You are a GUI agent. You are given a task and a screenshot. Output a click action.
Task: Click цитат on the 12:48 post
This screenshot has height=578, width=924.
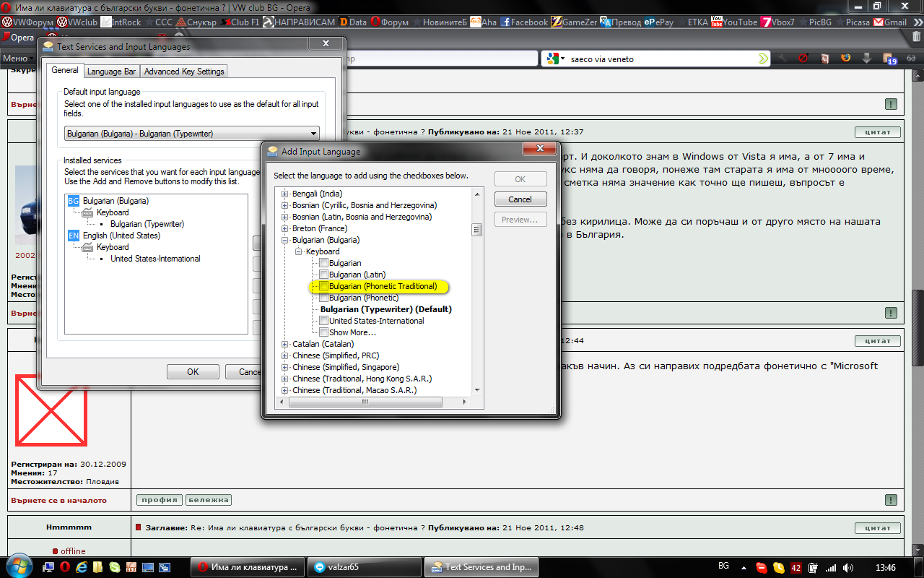click(877, 527)
